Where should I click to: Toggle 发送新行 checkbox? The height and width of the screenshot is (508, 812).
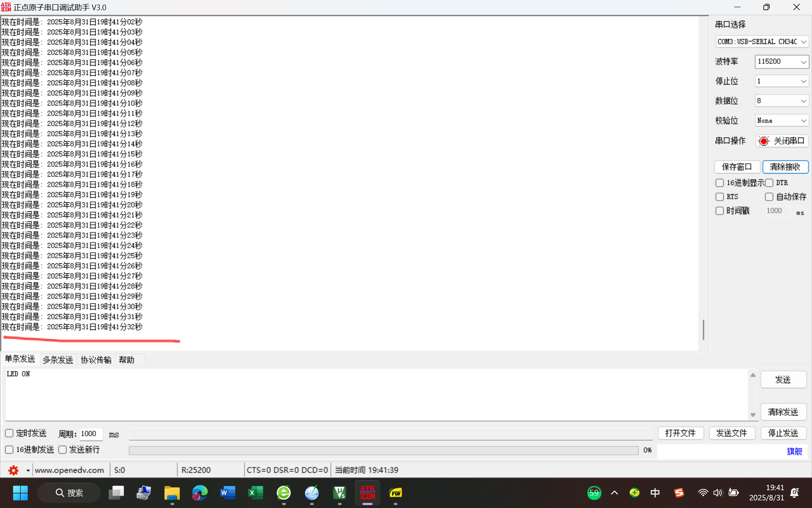63,450
